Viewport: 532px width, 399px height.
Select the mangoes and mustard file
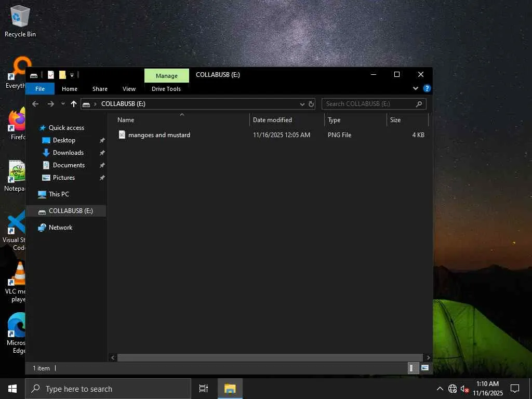click(x=159, y=135)
